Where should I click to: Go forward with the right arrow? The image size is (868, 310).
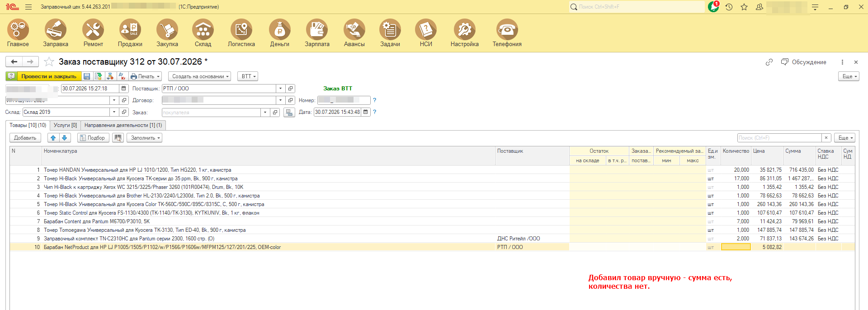coord(30,61)
